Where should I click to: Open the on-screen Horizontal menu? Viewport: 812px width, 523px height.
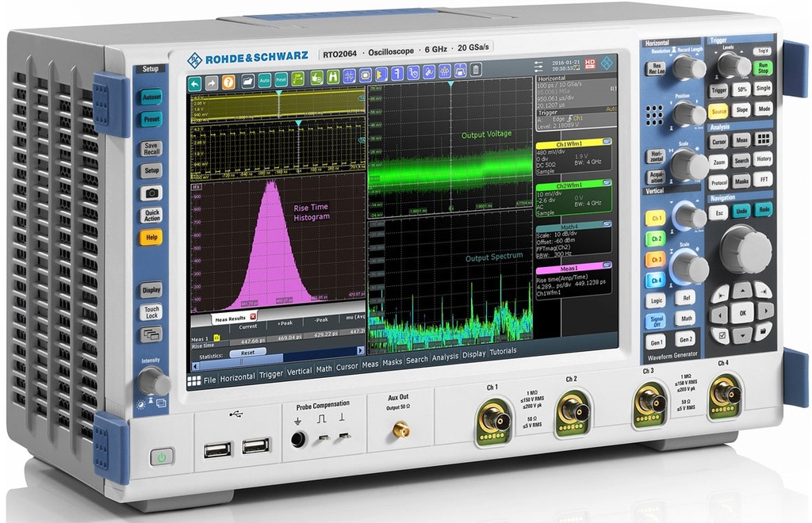pyautogui.click(x=238, y=378)
